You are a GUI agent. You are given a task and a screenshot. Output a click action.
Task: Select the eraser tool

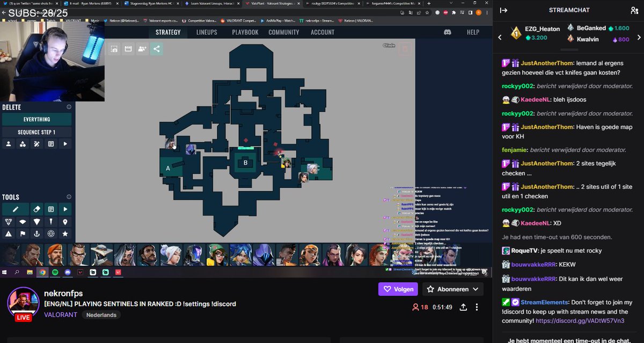point(36,209)
